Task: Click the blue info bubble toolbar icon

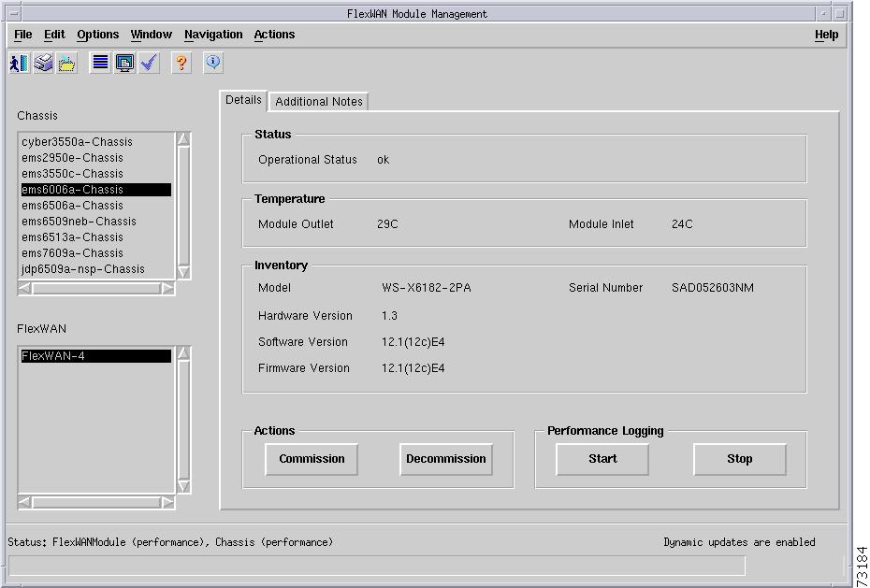Action: 213,63
